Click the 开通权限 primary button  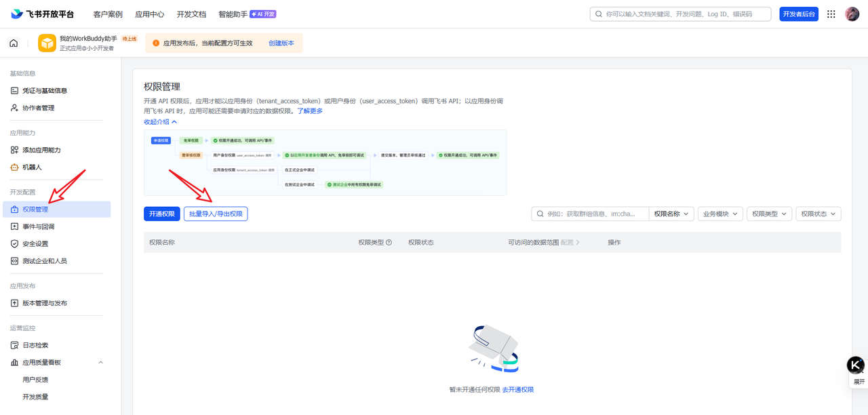point(161,214)
